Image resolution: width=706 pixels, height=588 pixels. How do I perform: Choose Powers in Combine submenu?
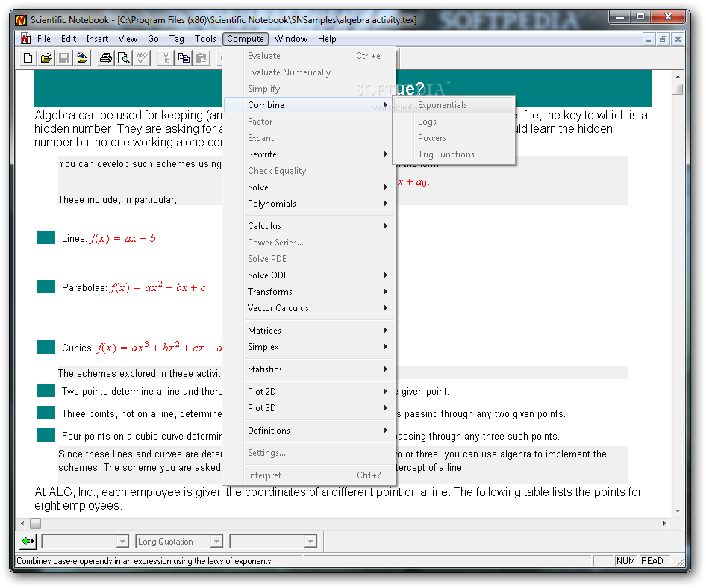pos(454,138)
